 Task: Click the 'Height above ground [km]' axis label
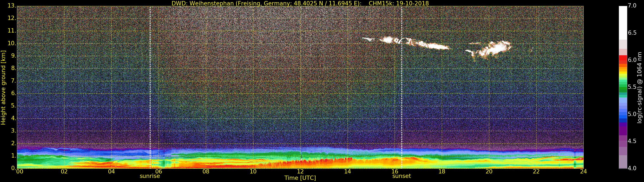tap(3, 88)
